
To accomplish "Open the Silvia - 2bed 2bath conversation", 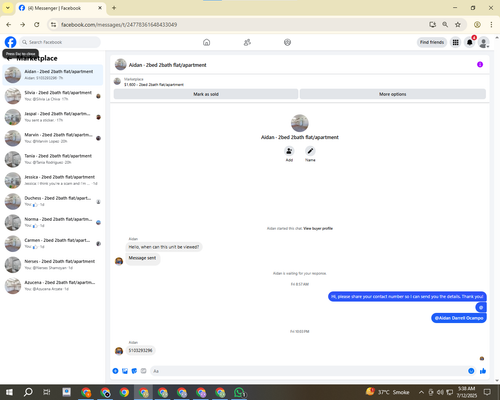I will point(53,96).
